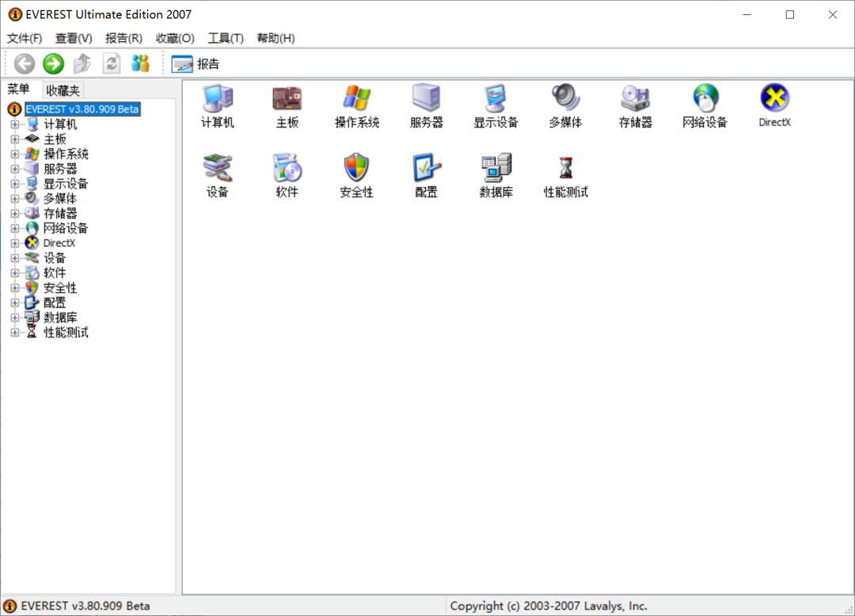Select 多媒体 in the tree

pyautogui.click(x=60, y=199)
